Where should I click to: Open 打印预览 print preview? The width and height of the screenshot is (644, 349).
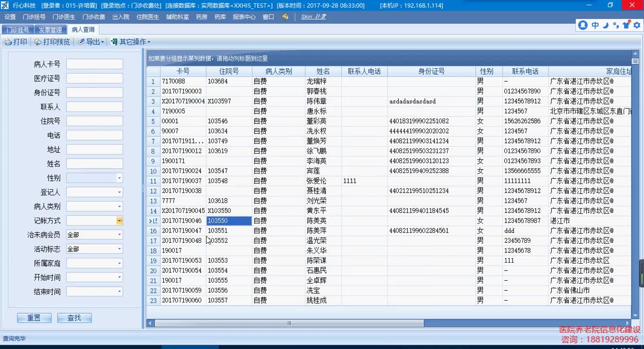[52, 42]
